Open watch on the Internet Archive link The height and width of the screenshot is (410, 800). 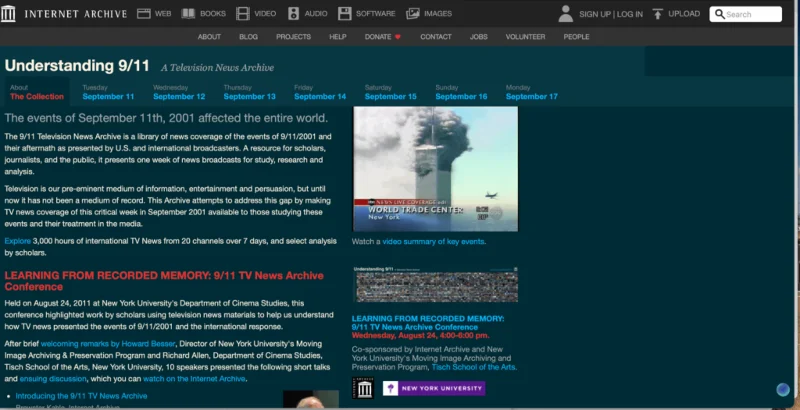tap(194, 379)
